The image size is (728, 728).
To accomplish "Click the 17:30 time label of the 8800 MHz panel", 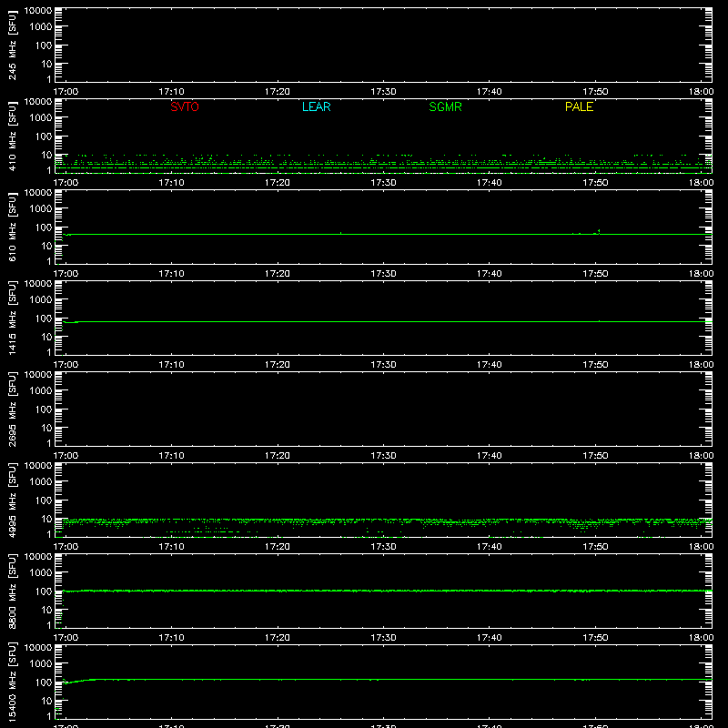I will point(383,638).
